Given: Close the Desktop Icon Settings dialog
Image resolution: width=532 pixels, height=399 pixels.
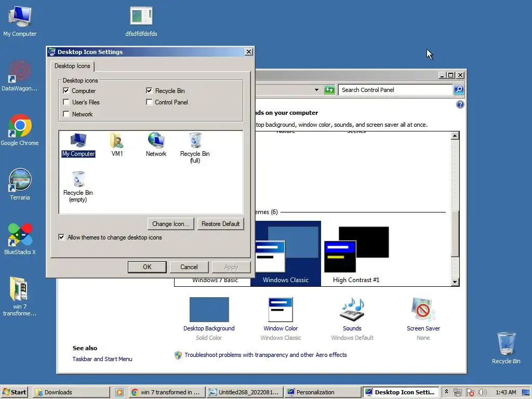Looking at the screenshot, I should [x=249, y=51].
